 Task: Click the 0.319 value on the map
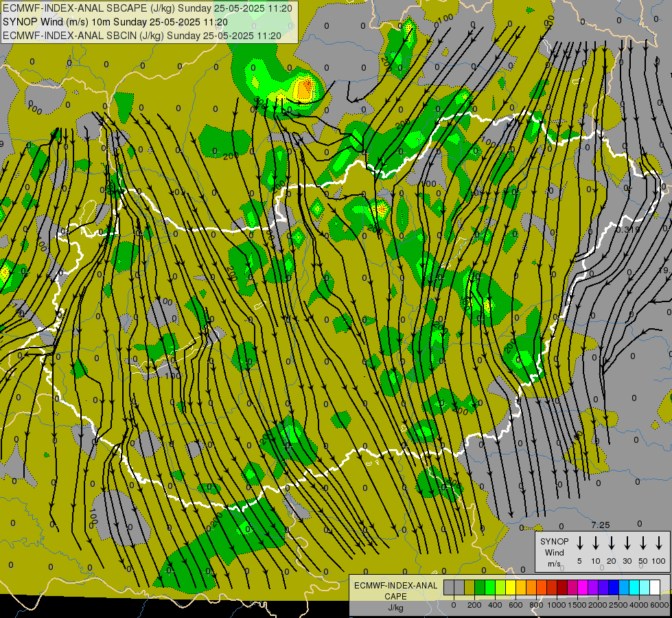click(x=628, y=230)
